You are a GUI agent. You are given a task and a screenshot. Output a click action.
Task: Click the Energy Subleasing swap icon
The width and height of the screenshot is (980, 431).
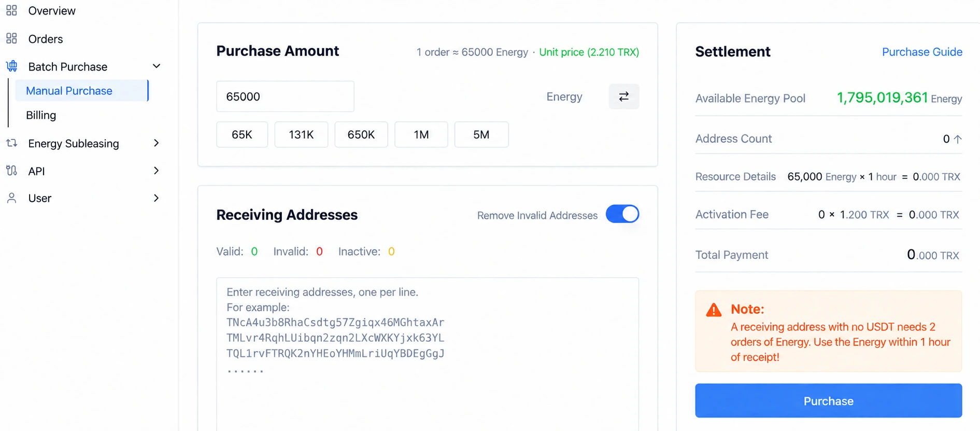point(11,143)
